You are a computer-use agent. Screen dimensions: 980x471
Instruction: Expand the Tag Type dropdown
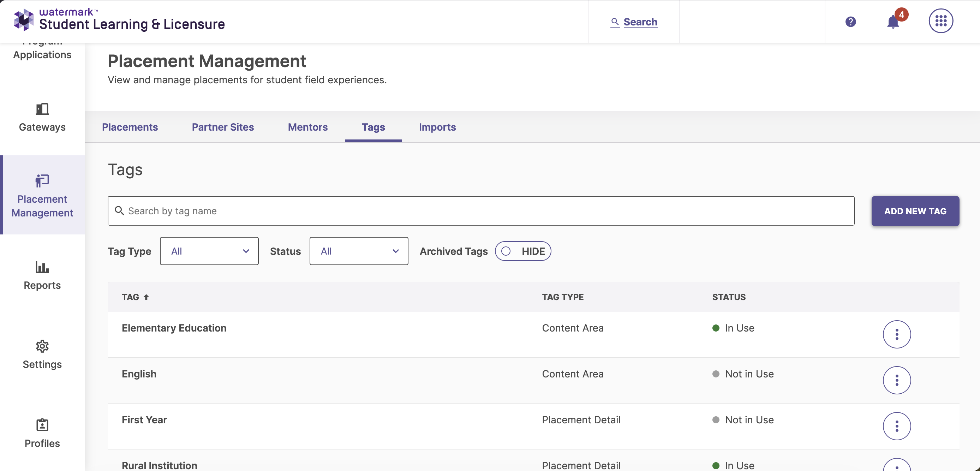209,251
